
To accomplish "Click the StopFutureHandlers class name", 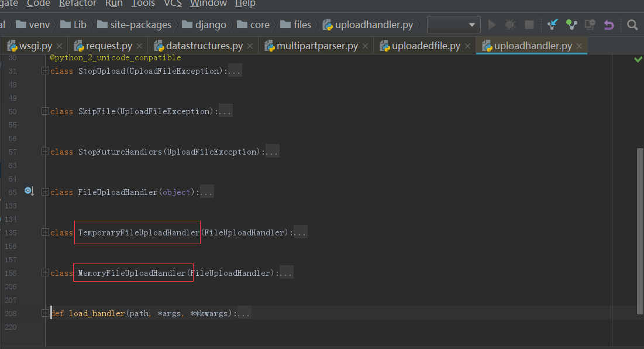I will click(120, 152).
